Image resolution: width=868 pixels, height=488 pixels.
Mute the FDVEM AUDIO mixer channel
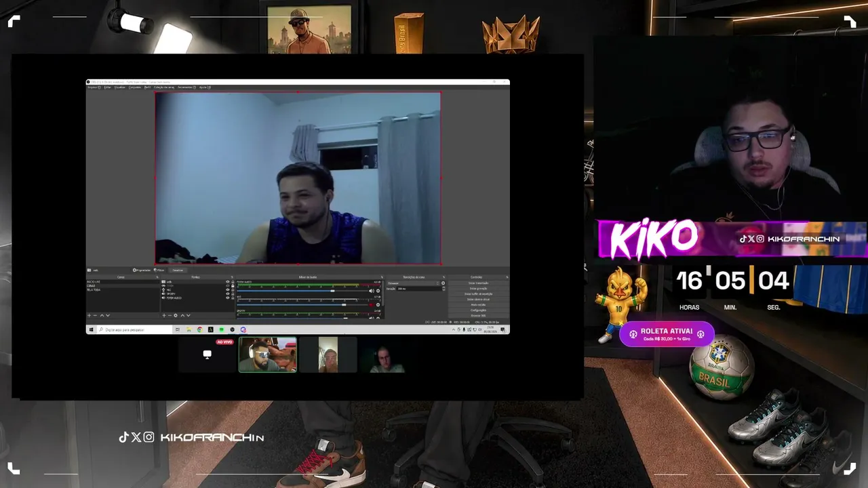tap(371, 291)
